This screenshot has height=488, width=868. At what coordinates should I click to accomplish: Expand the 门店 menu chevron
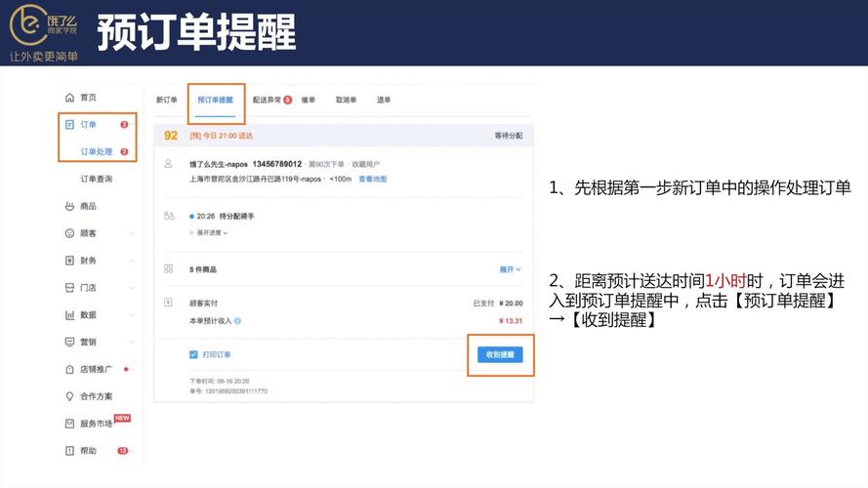(132, 287)
